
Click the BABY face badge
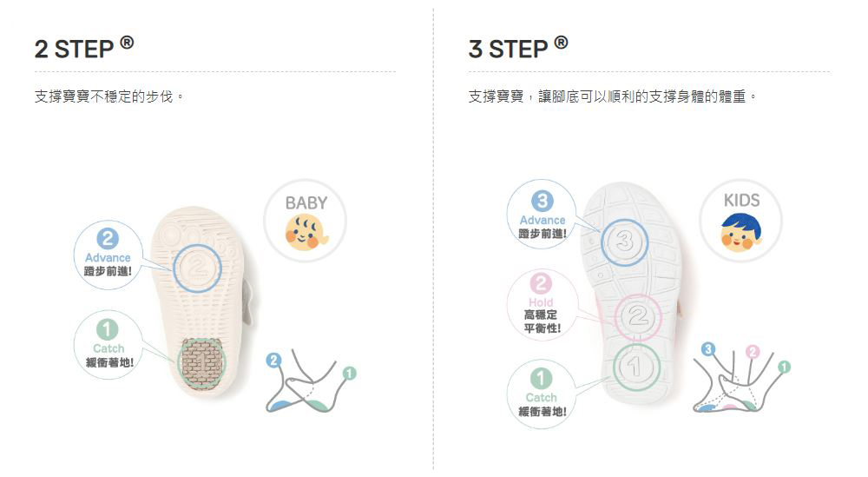coord(305,221)
